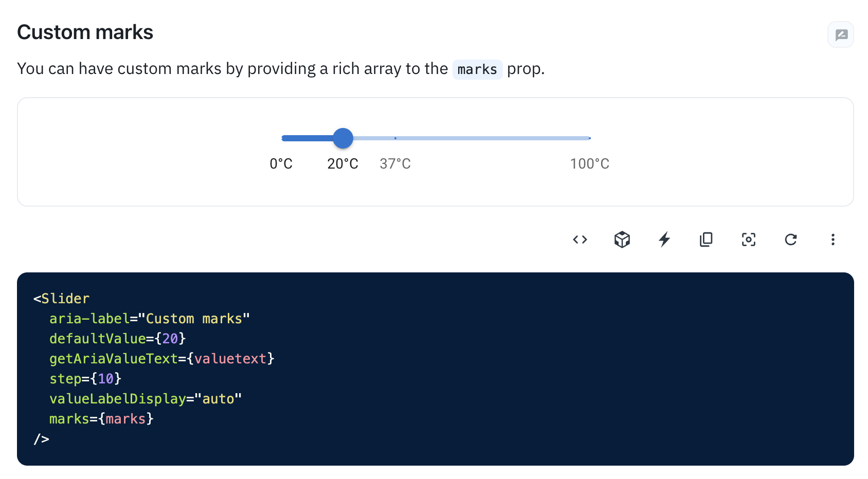Edit this demo in CodeSandbox

tap(622, 239)
